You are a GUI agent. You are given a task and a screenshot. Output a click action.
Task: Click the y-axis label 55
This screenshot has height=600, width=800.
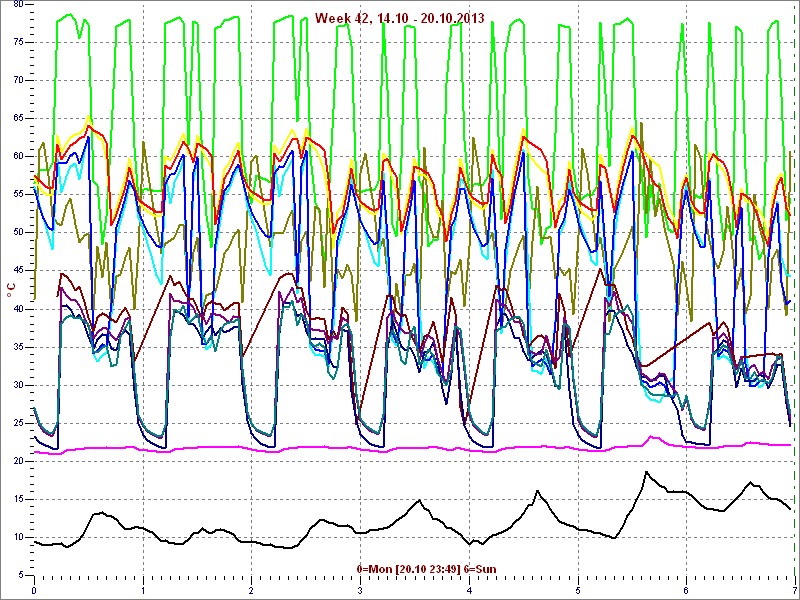click(x=17, y=194)
